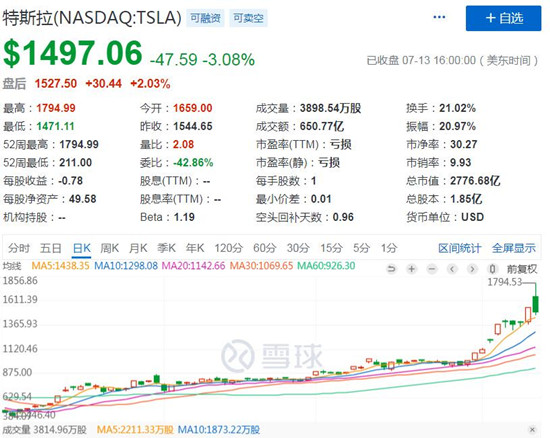Select the 月K chart tab

click(x=138, y=248)
